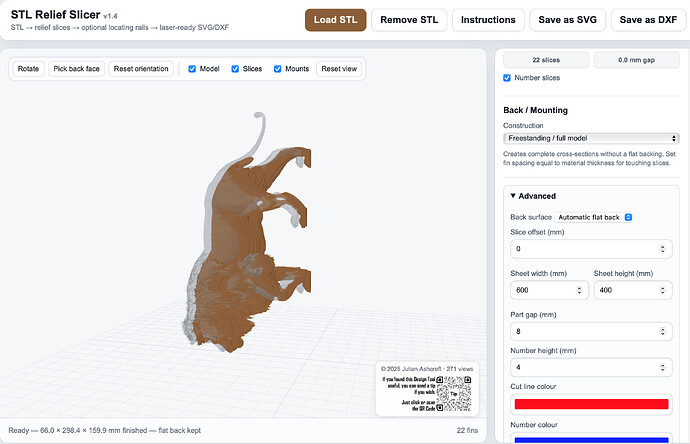690x444 pixels.
Task: Click the Part gap input field
Action: (x=591, y=331)
